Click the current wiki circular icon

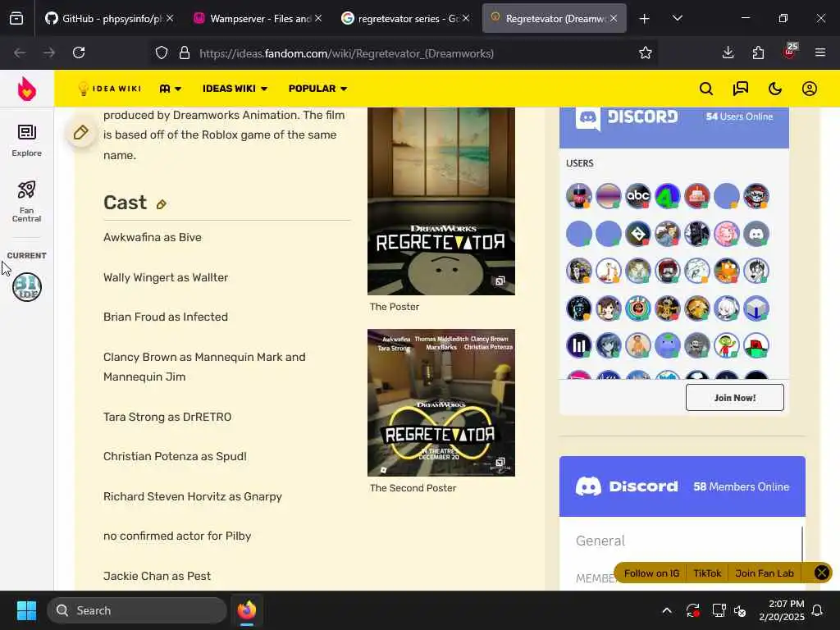coord(27,287)
